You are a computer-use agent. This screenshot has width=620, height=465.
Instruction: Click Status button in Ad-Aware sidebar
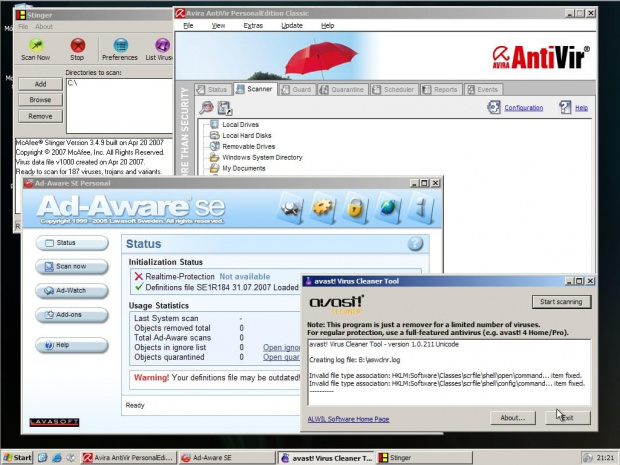point(72,243)
